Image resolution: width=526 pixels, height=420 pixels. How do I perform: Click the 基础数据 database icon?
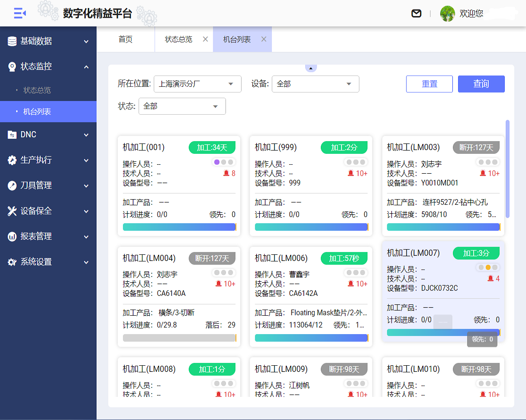(12, 42)
